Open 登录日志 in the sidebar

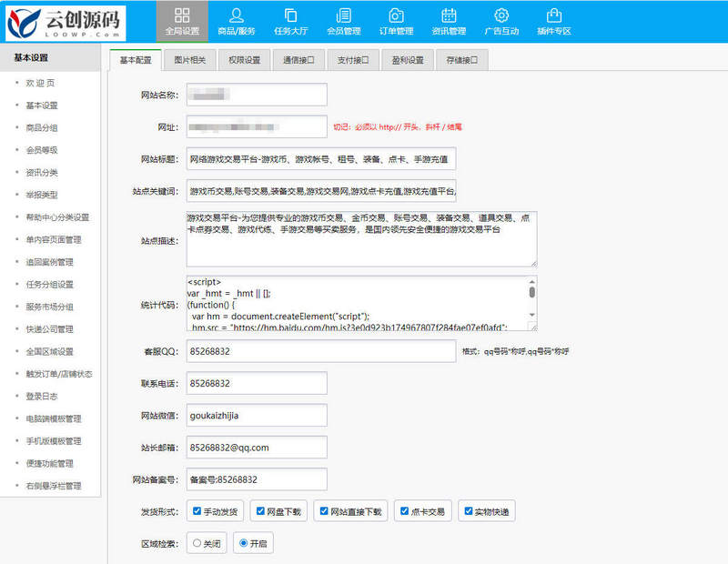[42, 397]
